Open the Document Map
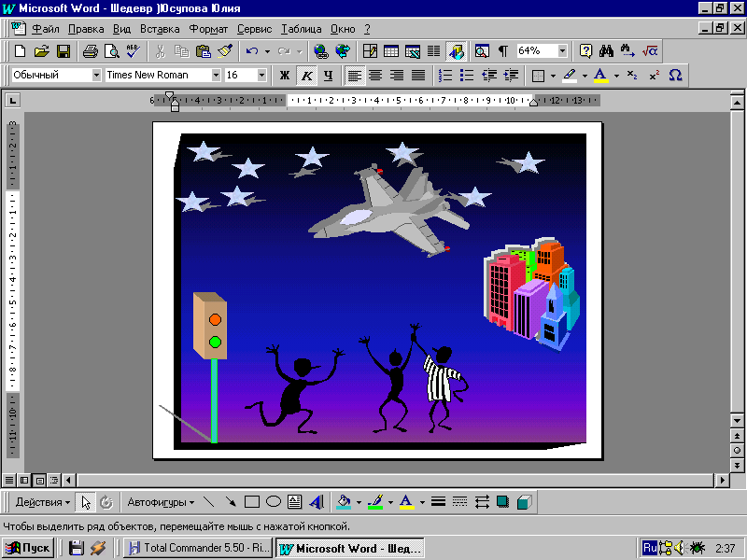Screen dimensions: 747x560 (x=482, y=51)
